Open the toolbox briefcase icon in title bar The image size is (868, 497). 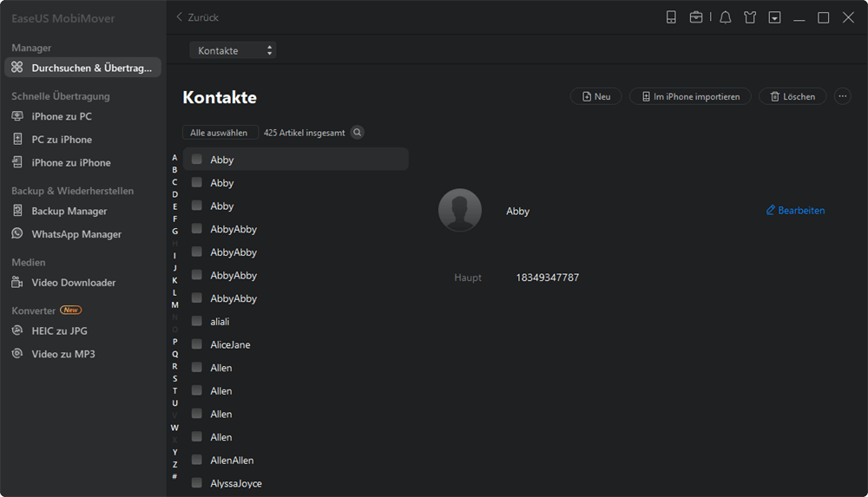[696, 17]
